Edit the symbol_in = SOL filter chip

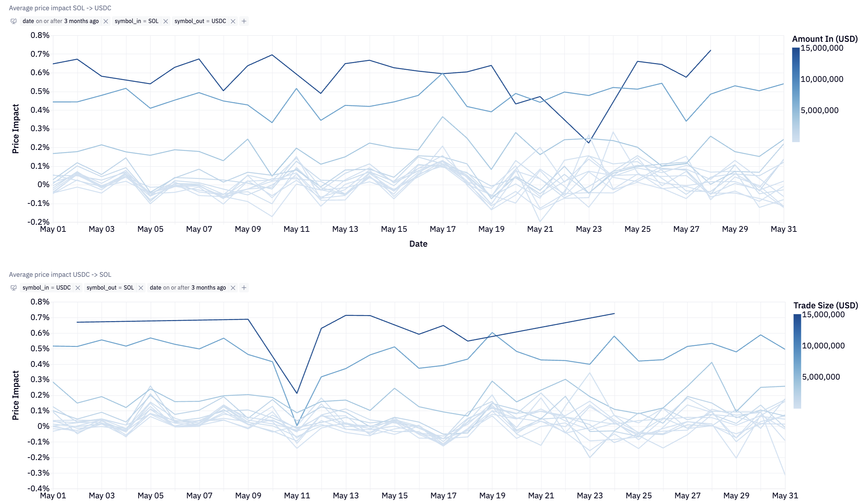pos(136,21)
